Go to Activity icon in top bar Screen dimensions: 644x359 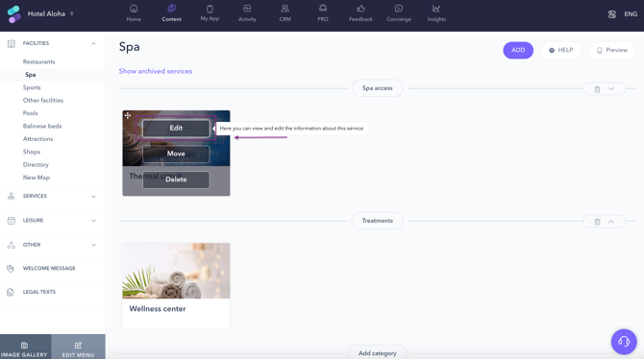coord(247,9)
